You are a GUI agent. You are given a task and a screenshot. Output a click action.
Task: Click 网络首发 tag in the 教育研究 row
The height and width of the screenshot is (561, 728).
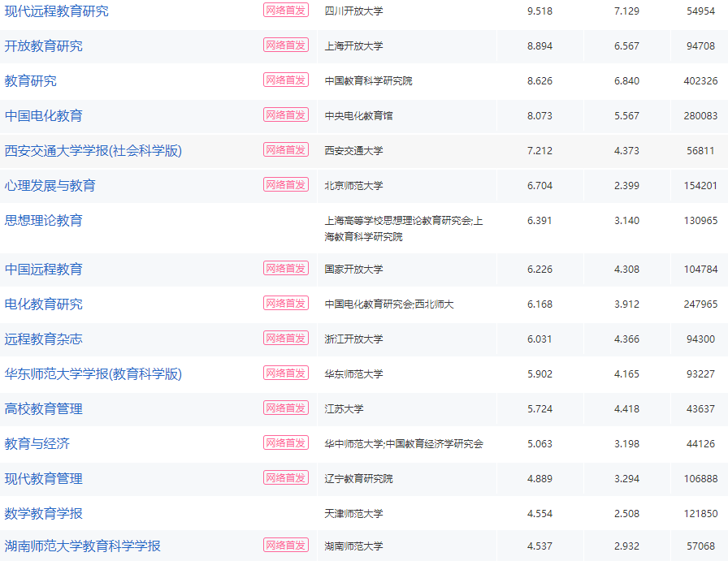(286, 80)
